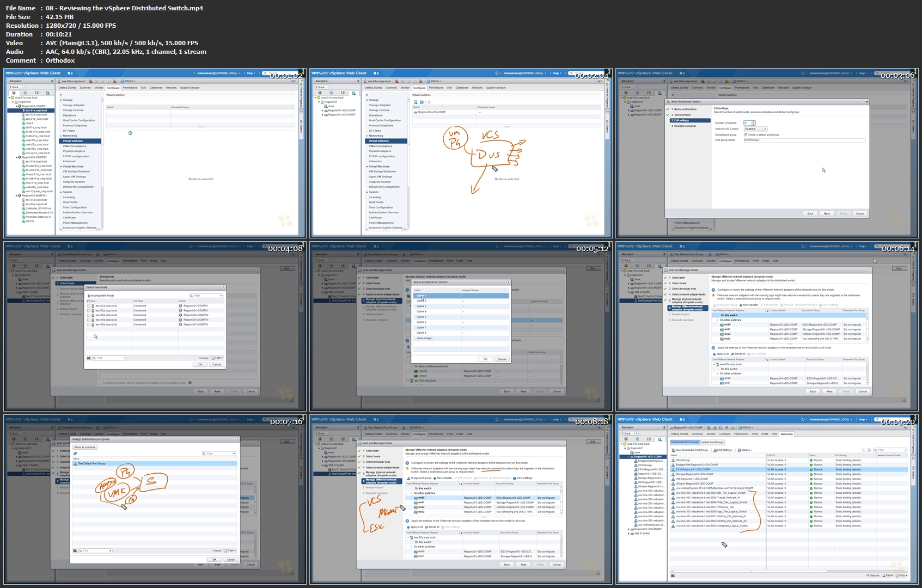The height and width of the screenshot is (588, 922).
Task: Select 'Virtual switches' menu item in 00:01:02 frame
Action: (81, 141)
